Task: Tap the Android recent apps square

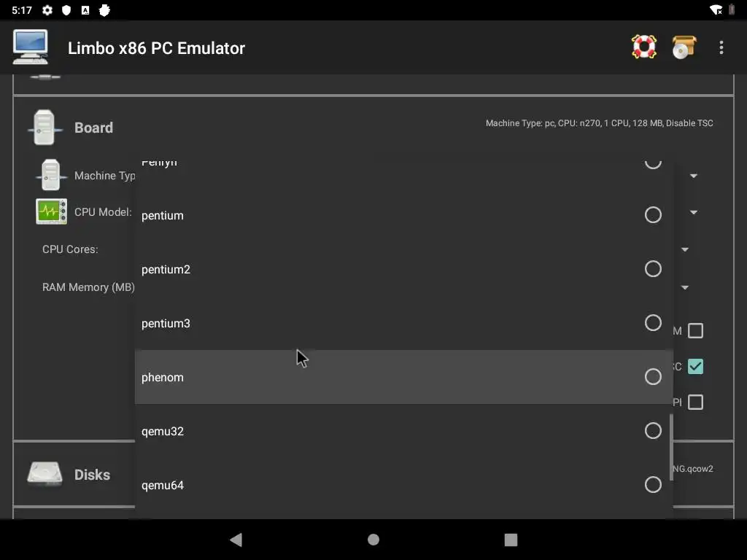Action: [511, 540]
